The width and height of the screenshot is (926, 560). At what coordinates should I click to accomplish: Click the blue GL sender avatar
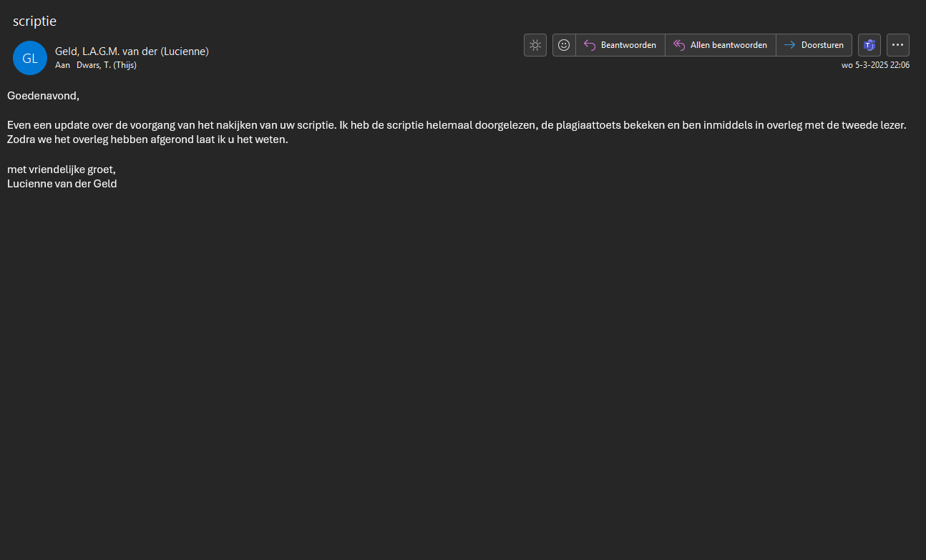[x=30, y=58]
